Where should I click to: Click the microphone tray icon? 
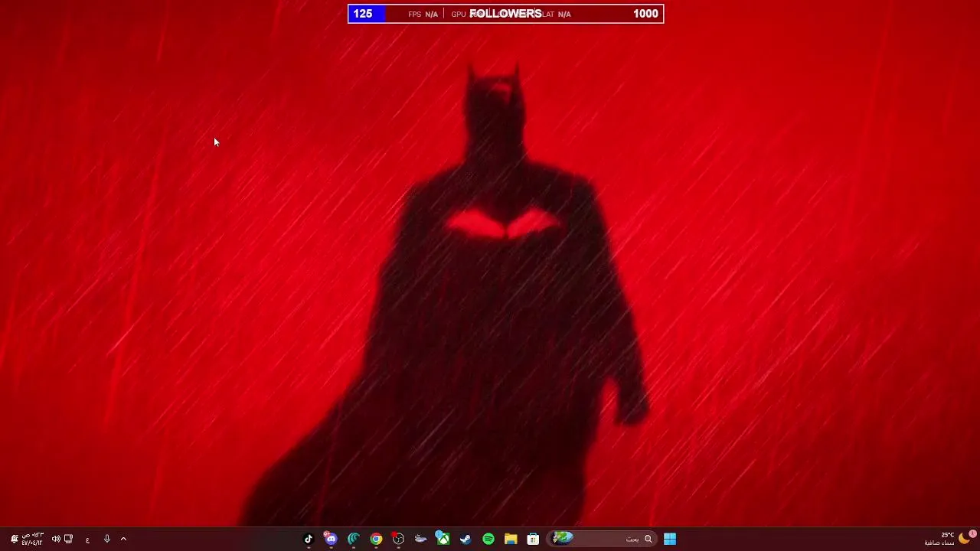click(x=106, y=539)
